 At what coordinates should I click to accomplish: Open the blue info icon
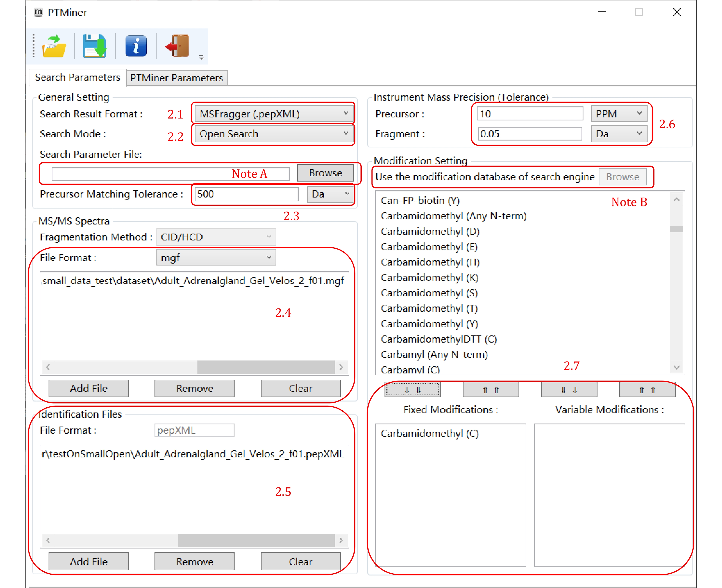(x=136, y=46)
